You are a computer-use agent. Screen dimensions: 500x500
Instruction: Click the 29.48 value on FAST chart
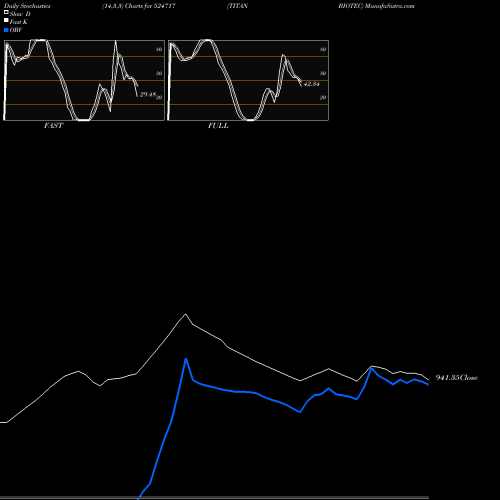coord(148,95)
